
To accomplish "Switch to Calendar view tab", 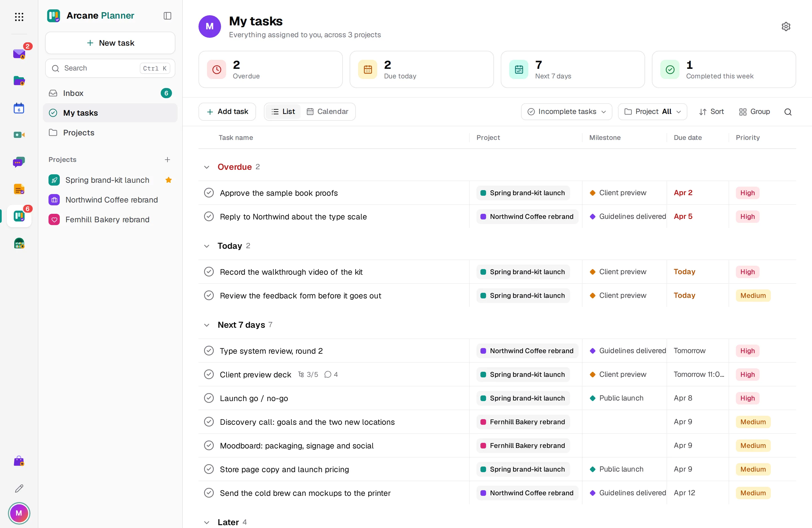I will coord(328,112).
